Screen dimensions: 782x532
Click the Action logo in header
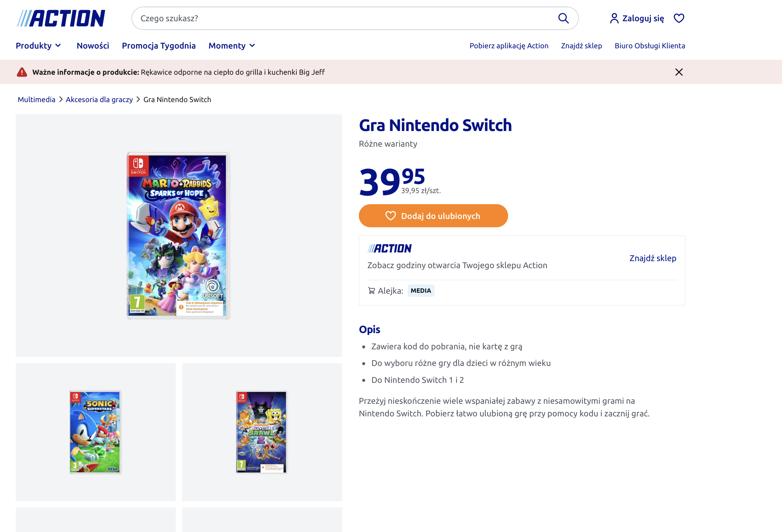point(61,18)
